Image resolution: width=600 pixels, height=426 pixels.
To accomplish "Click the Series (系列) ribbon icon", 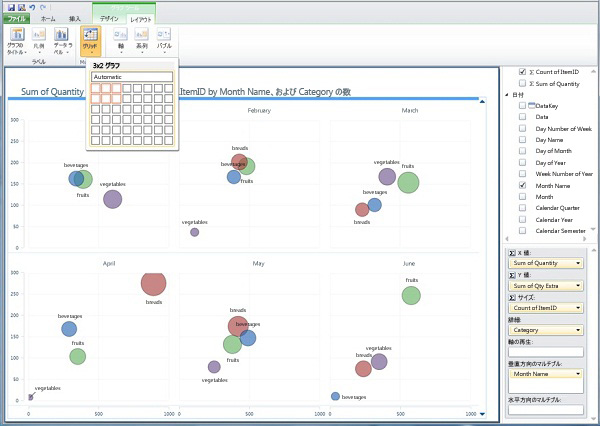I will (141, 39).
